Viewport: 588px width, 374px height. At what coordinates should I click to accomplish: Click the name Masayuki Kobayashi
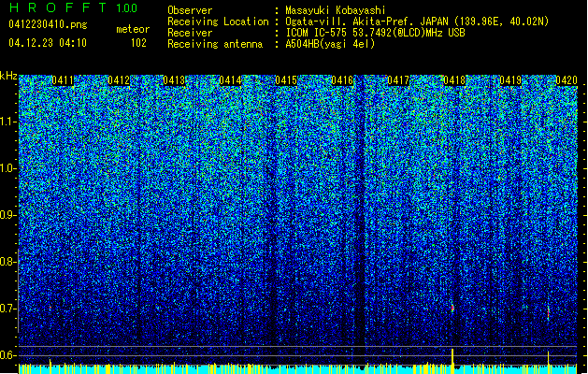click(336, 10)
